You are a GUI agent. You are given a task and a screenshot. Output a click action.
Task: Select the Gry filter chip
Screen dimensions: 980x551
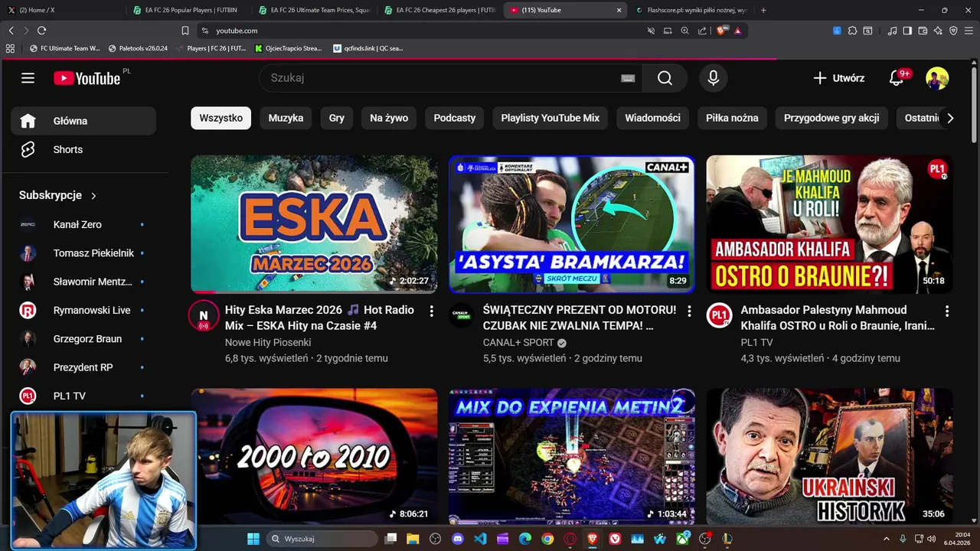click(x=337, y=118)
